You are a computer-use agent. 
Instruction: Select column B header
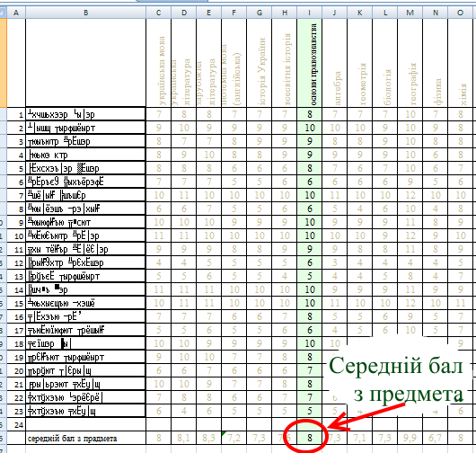coord(86,13)
